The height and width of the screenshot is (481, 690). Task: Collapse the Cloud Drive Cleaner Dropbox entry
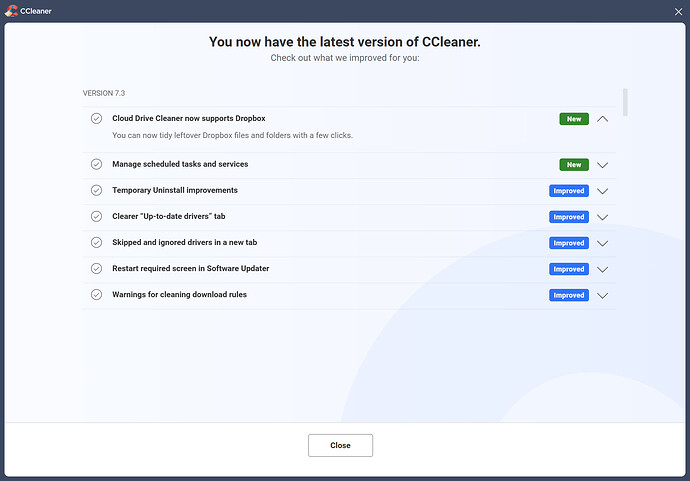click(x=602, y=119)
